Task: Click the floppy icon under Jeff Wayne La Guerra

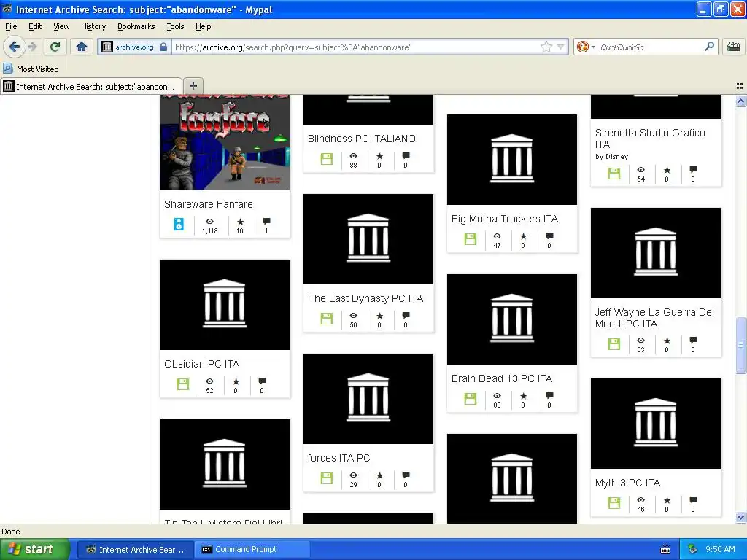Action: pos(614,344)
